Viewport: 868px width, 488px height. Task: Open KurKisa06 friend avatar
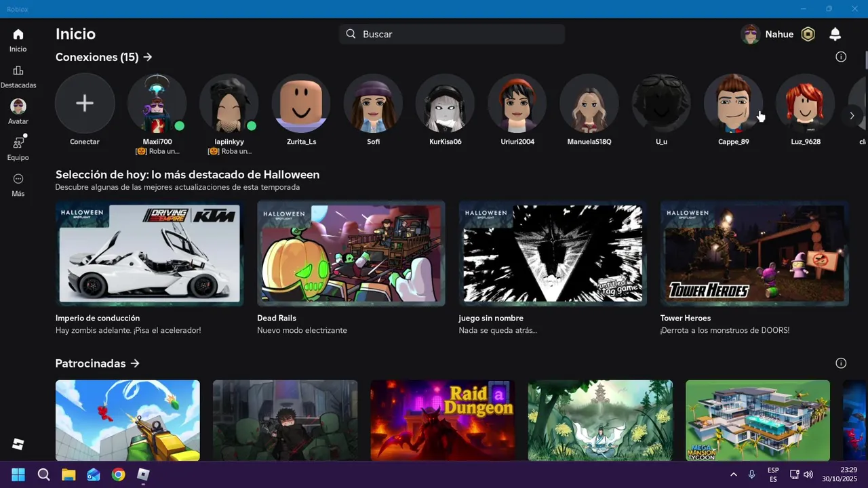[445, 104]
